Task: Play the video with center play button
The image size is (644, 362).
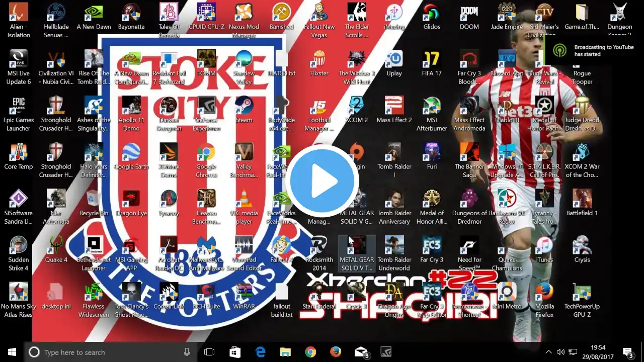Action: click(322, 181)
